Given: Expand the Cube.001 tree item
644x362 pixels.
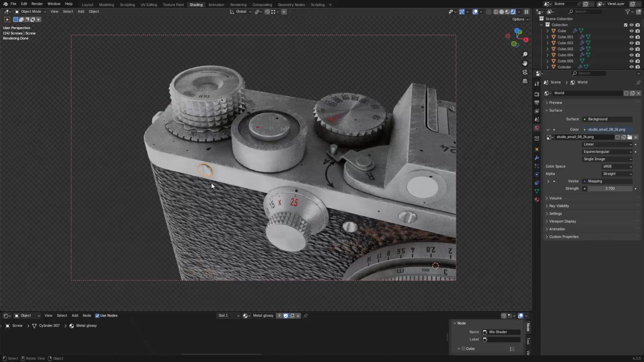Looking at the screenshot, I should (x=547, y=37).
